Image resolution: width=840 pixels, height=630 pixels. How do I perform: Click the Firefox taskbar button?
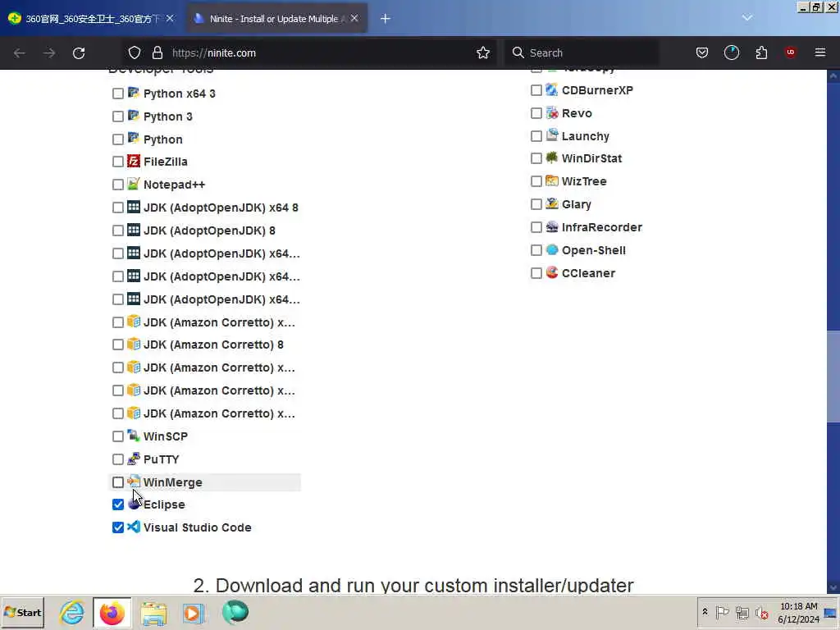tap(112, 613)
